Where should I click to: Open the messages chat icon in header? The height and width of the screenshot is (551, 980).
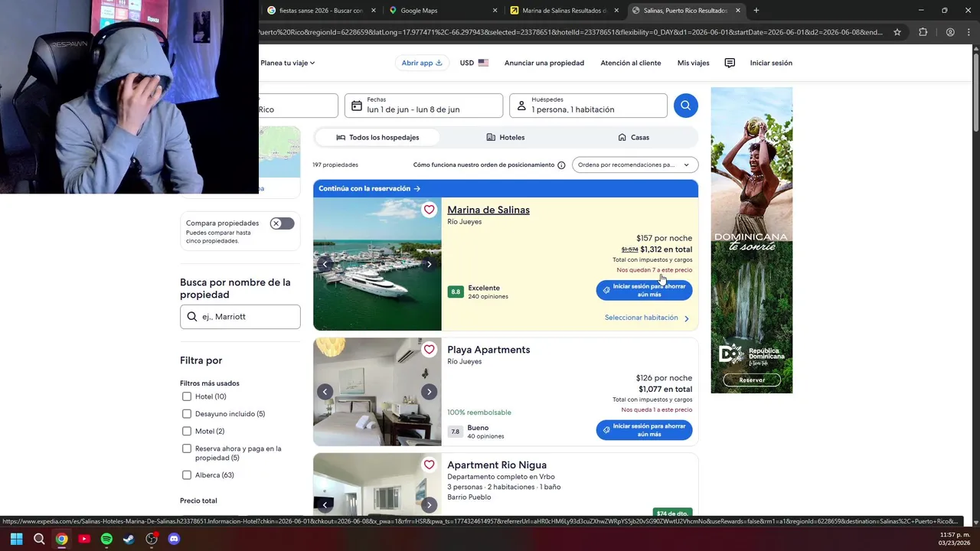(x=730, y=63)
